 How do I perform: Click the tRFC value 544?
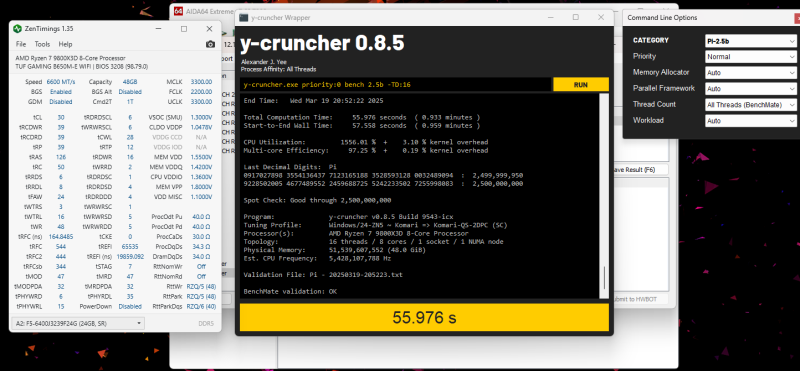pos(61,246)
